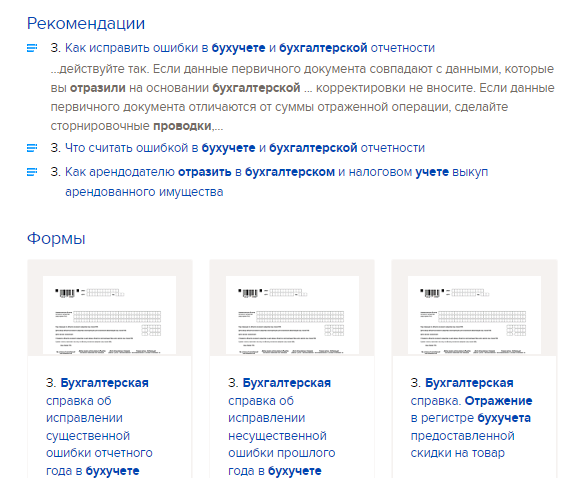The width and height of the screenshot is (564, 478).
Task: Click the 'Рекомендации' section heading
Action: click(x=86, y=24)
